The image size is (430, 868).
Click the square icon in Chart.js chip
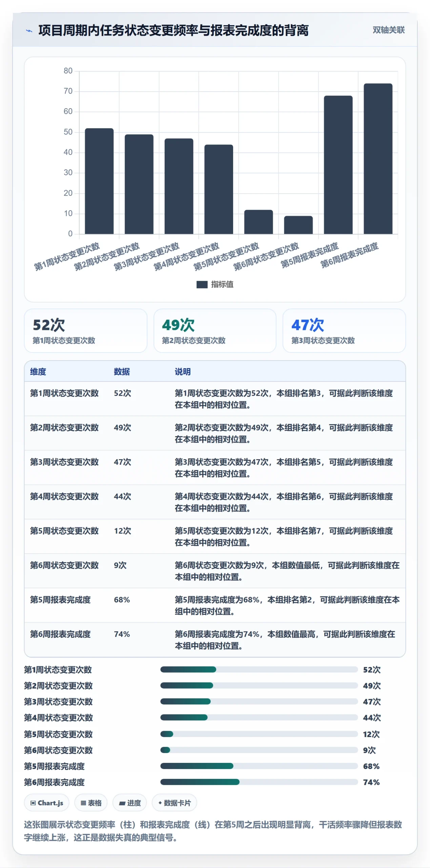click(x=33, y=803)
